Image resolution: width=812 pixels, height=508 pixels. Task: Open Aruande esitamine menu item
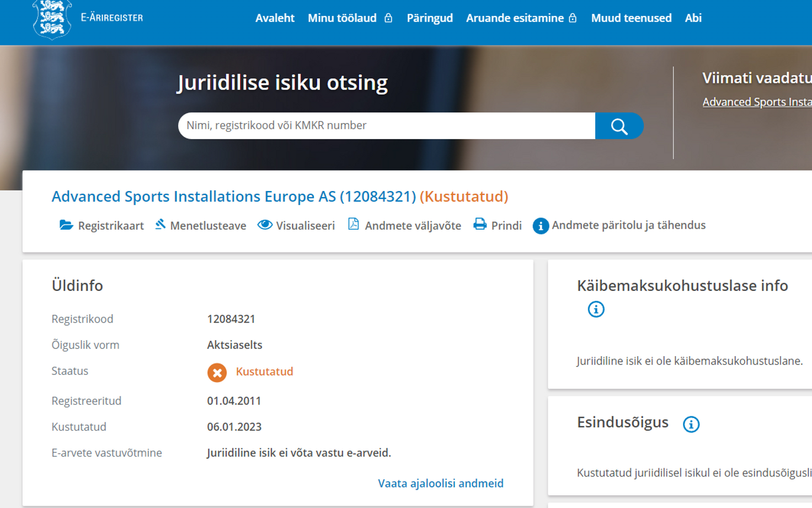[x=515, y=18]
